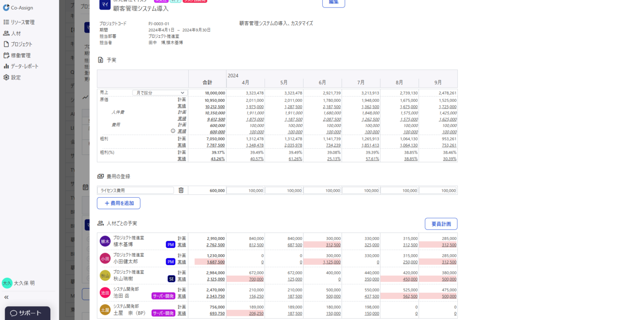Click the ライセンス費用 name input field
The height and width of the screenshot is (320, 644).
point(135,190)
